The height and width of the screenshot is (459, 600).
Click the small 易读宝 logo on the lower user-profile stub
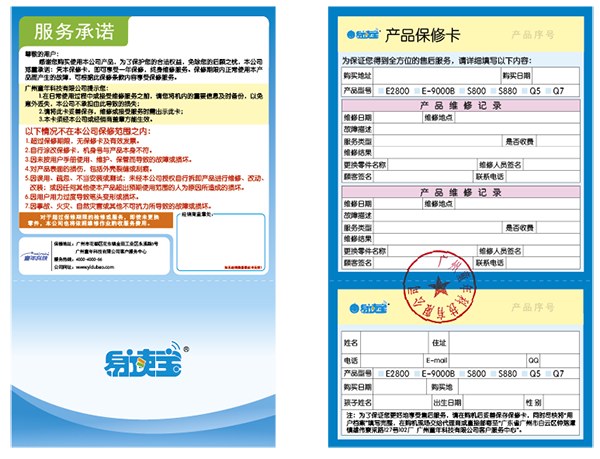click(369, 308)
